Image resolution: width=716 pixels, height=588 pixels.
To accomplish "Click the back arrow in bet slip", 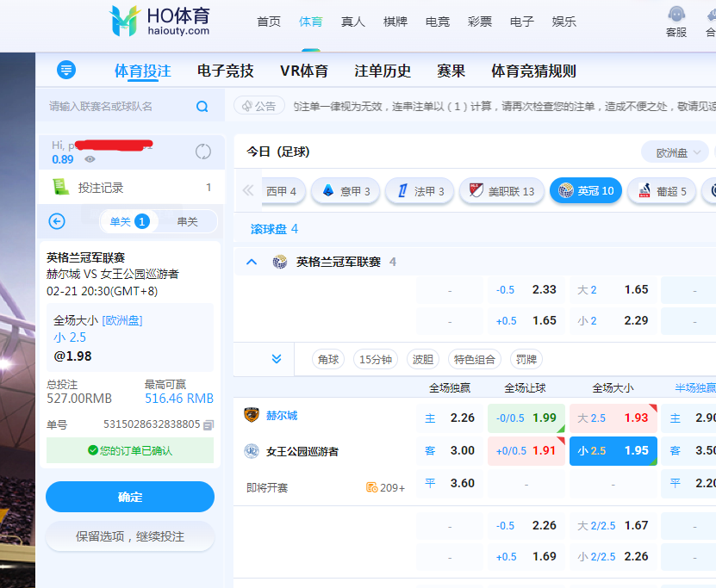I will tap(57, 221).
